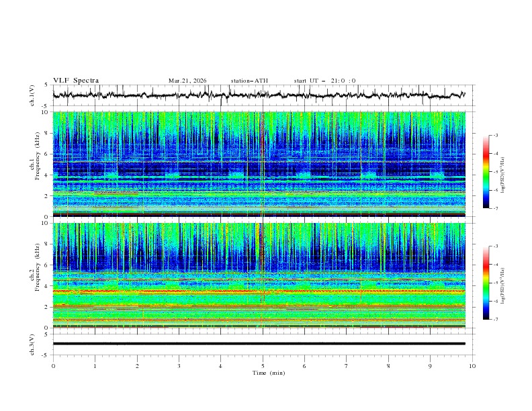Image resolution: width=532 pixels, height=411 pixels.
Task: Click the "ch.3(V)" waveform axis label
Action: click(32, 345)
